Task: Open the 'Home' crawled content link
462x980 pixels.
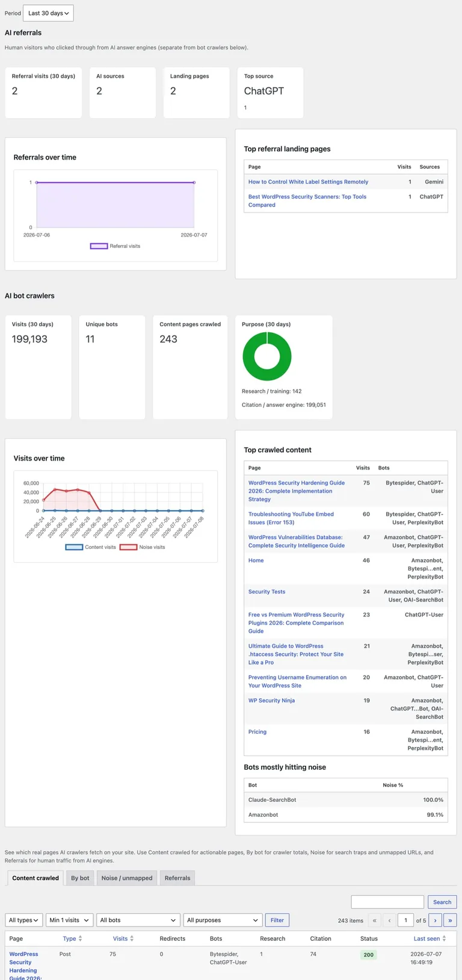Action: pos(256,560)
